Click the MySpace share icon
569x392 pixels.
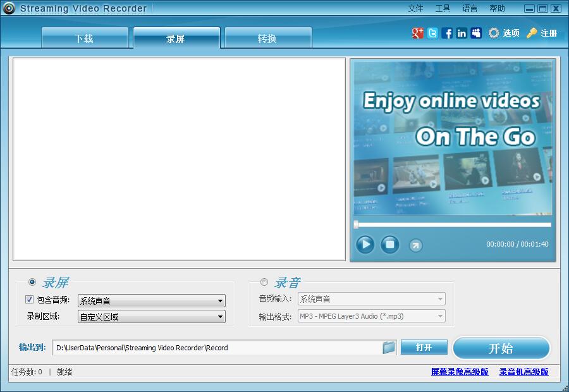(476, 33)
